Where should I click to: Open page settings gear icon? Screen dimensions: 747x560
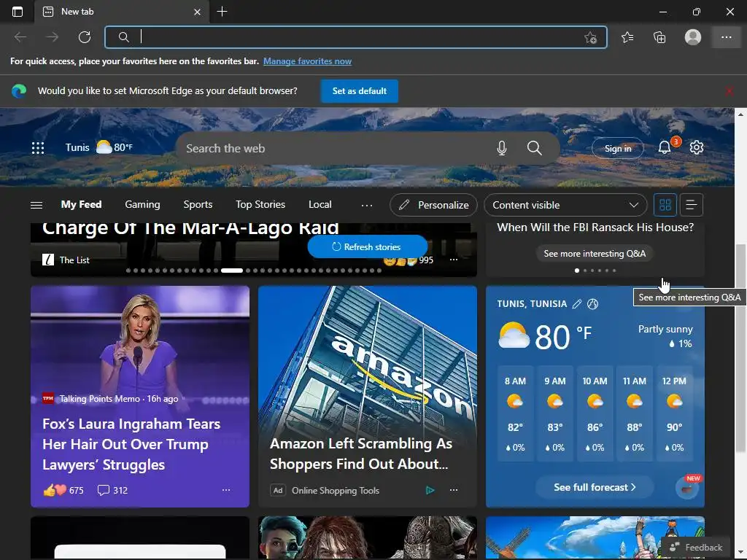click(697, 147)
